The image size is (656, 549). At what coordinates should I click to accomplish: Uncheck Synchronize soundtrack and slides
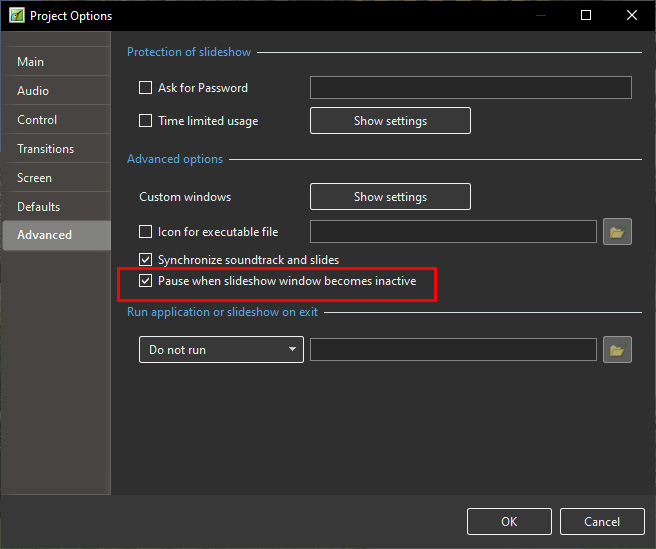(146, 260)
